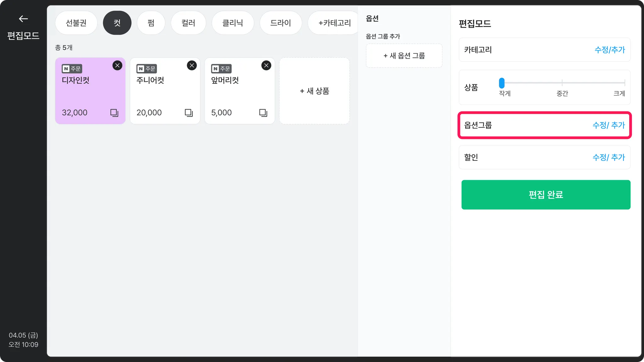Delete 앞머리컷 using its X icon
This screenshot has width=644, height=362.
266,65
